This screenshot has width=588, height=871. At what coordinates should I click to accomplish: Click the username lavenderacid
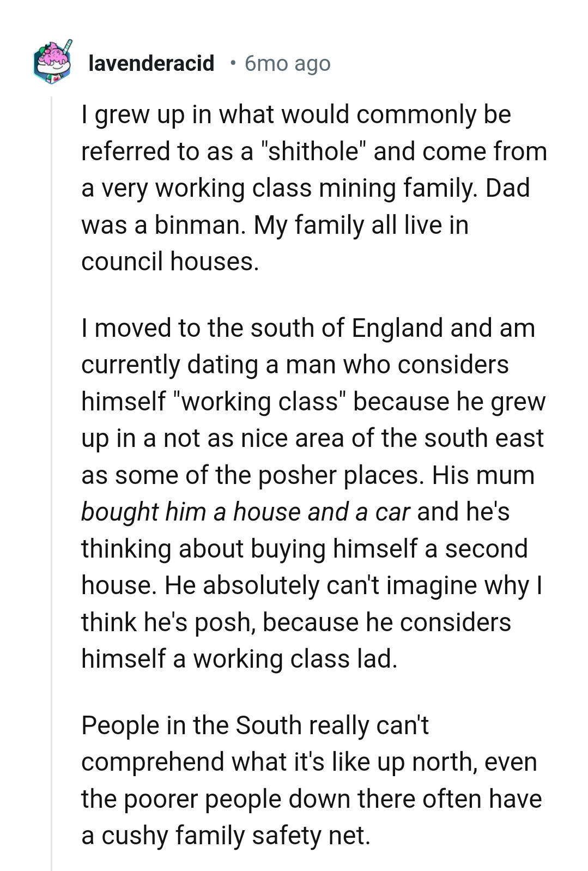coord(151,64)
